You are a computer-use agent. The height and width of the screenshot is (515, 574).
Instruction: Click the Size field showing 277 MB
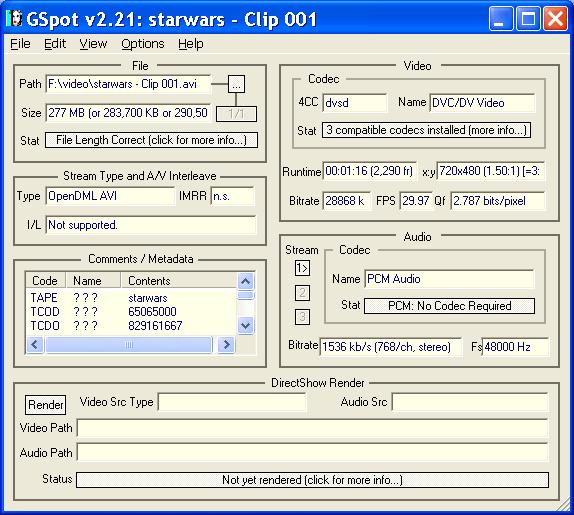[128, 113]
